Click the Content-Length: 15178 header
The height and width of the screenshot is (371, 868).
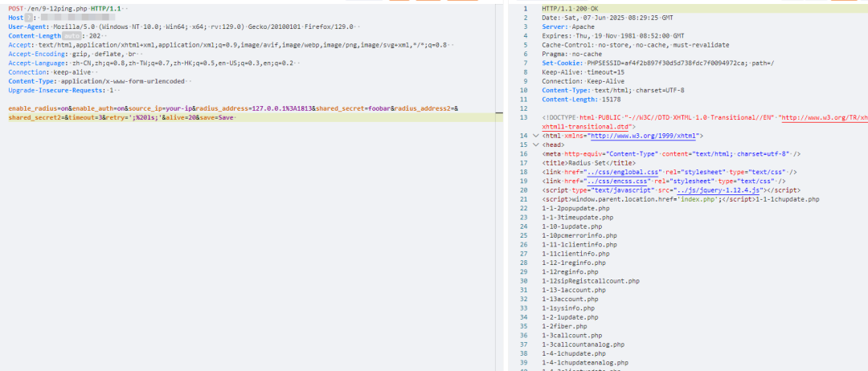[581, 100]
